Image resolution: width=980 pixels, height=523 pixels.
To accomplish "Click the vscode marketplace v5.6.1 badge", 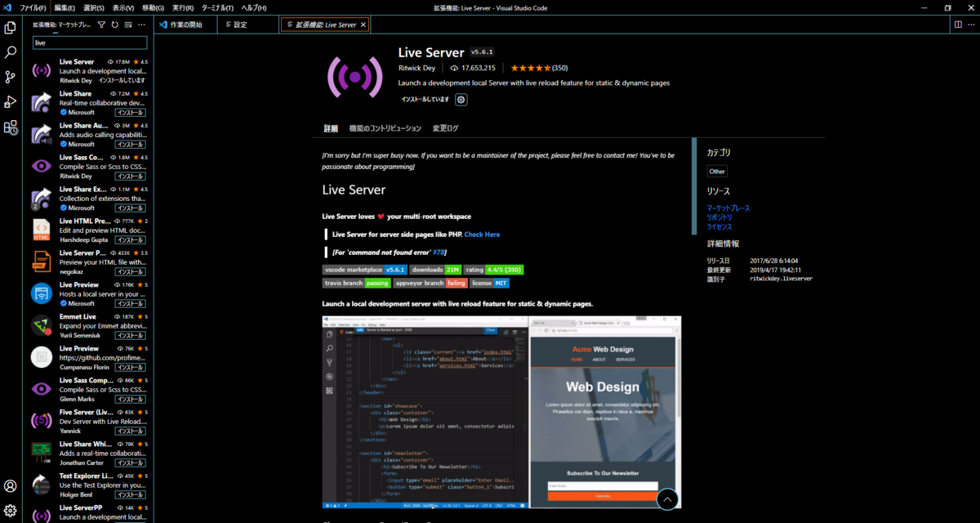I will (365, 270).
